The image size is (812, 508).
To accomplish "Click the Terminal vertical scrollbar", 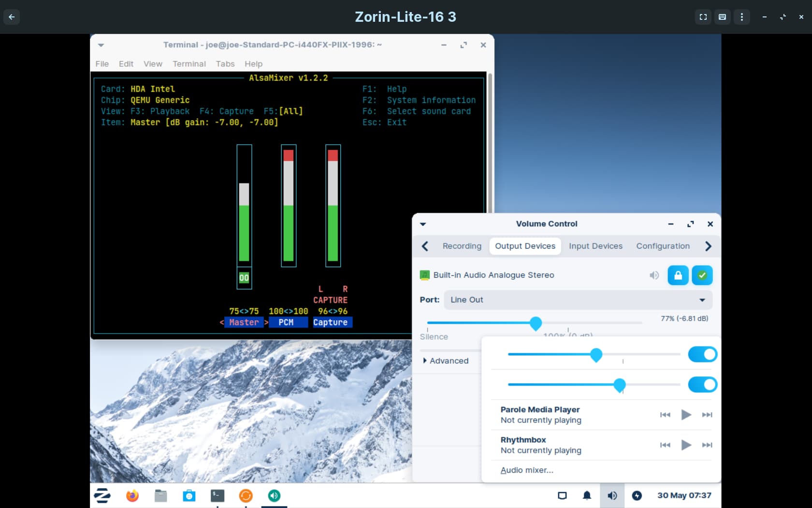I will click(x=490, y=143).
